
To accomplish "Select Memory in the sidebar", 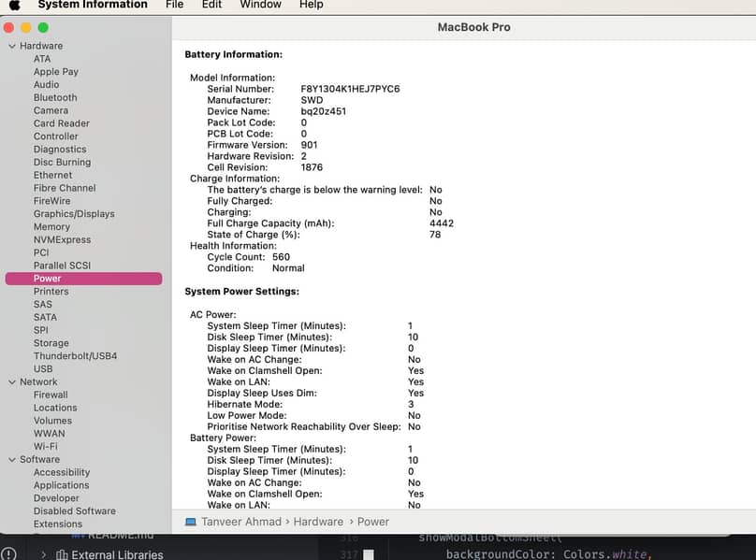I will coord(51,226).
